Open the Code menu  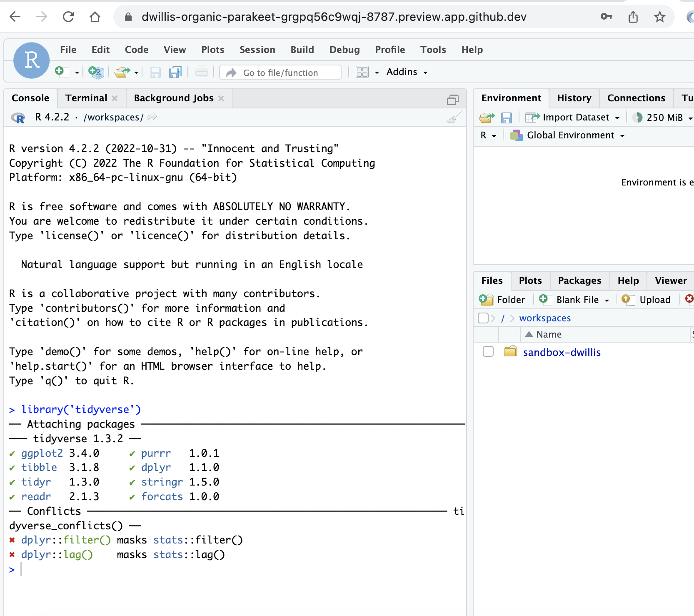point(137,50)
